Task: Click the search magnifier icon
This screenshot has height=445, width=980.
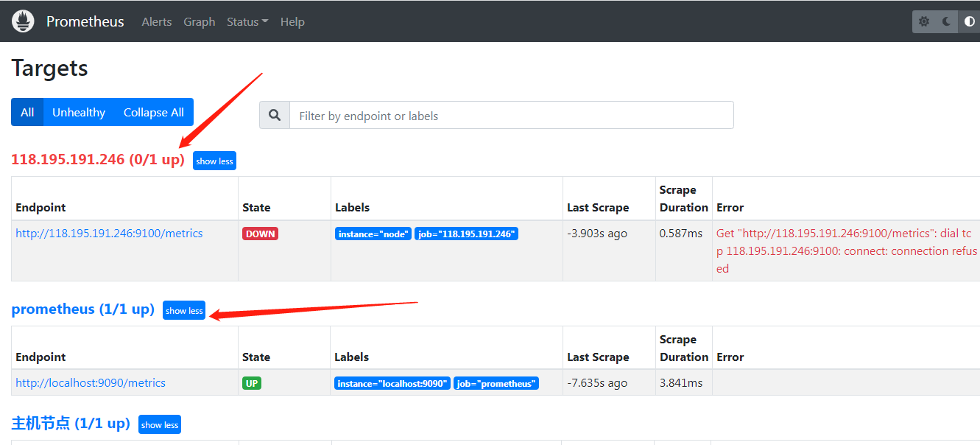Action: (275, 115)
